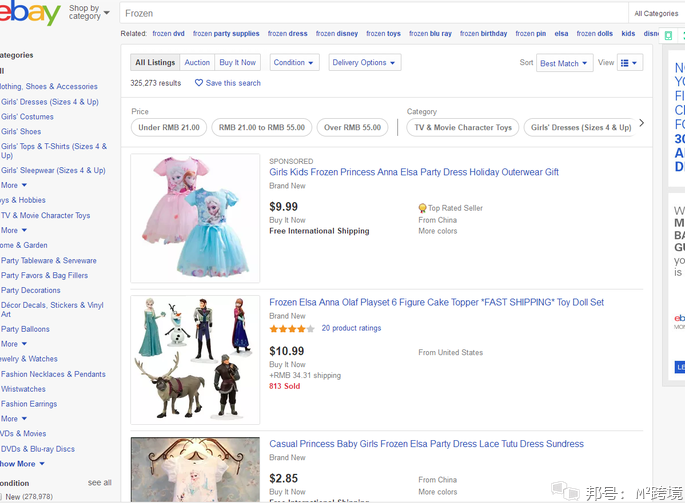Select Girls' Tops & T-Shirts category
The image size is (685, 503).
[54, 151]
